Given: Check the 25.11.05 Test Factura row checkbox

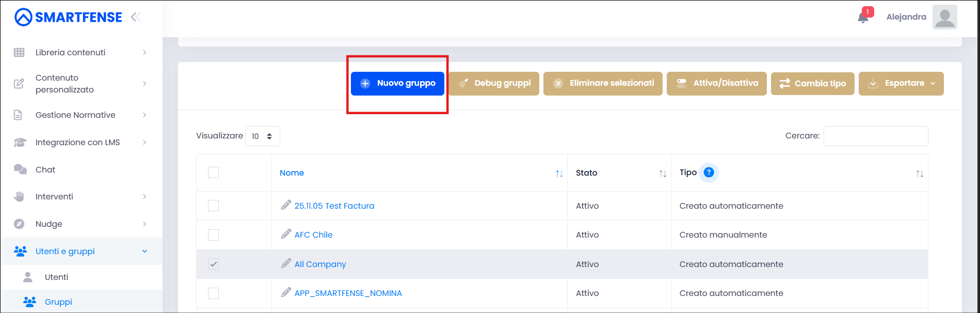Looking at the screenshot, I should coord(213,206).
